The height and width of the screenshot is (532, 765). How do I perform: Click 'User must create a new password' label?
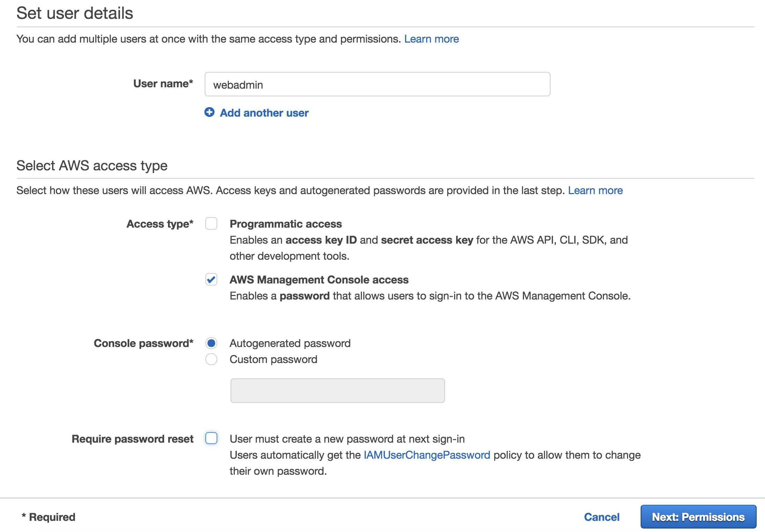[347, 439]
